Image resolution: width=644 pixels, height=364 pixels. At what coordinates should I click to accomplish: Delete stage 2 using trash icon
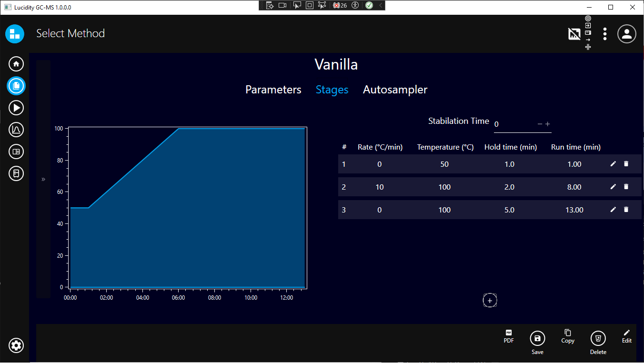pyautogui.click(x=626, y=187)
